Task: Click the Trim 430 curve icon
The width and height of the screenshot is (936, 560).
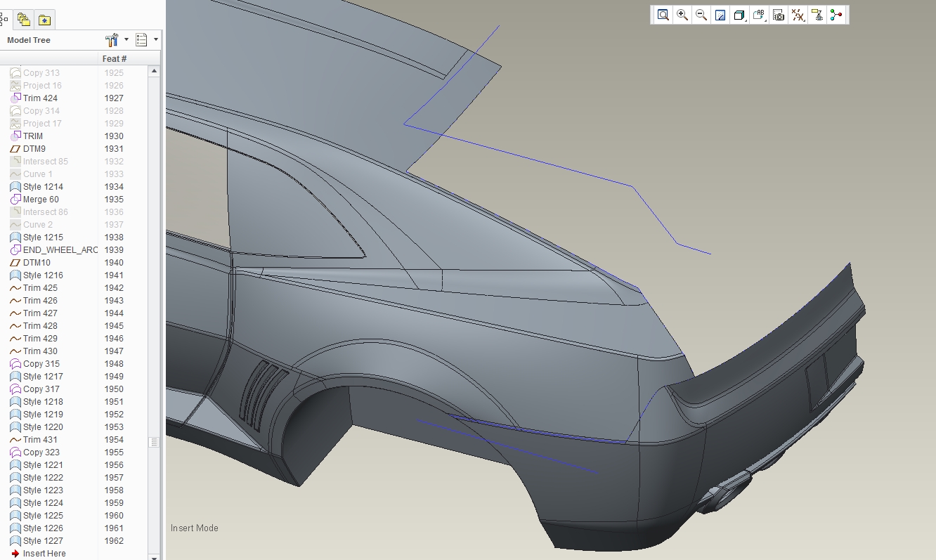Action: (15, 351)
